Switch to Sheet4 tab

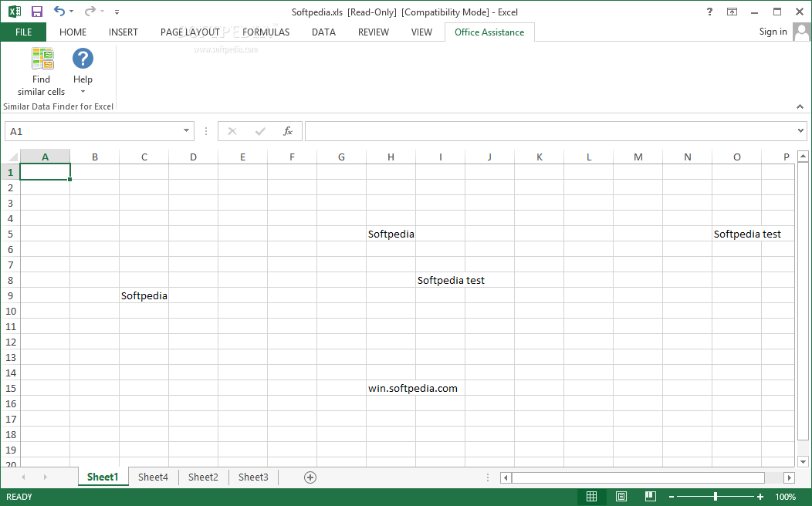click(x=153, y=477)
